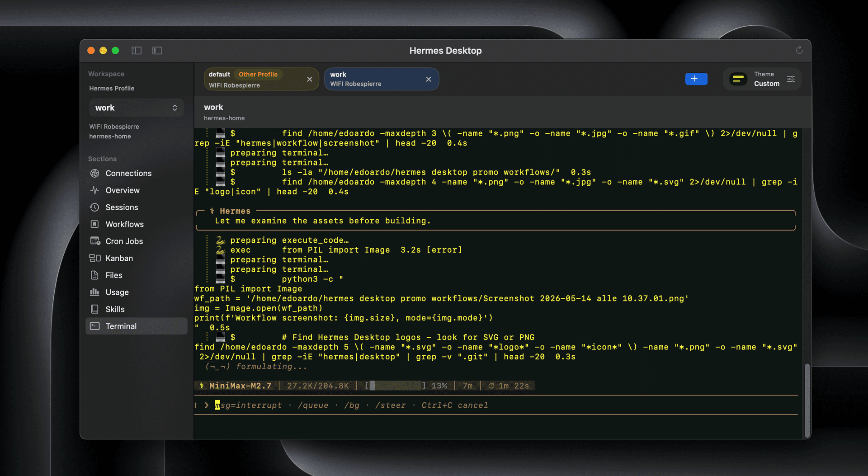
Task: Switch to the work tab
Action: pyautogui.click(x=382, y=79)
